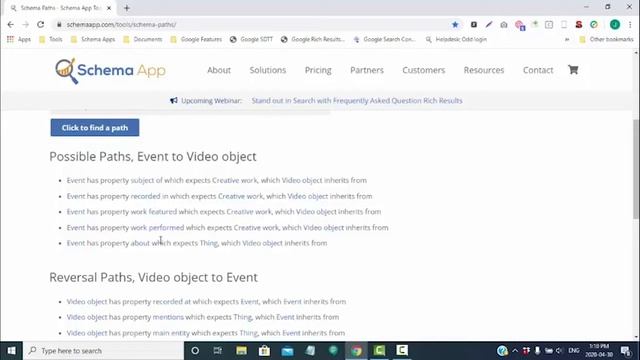Image resolution: width=640 pixels, height=360 pixels.
Task: Open the Customers menu
Action: coord(424,70)
